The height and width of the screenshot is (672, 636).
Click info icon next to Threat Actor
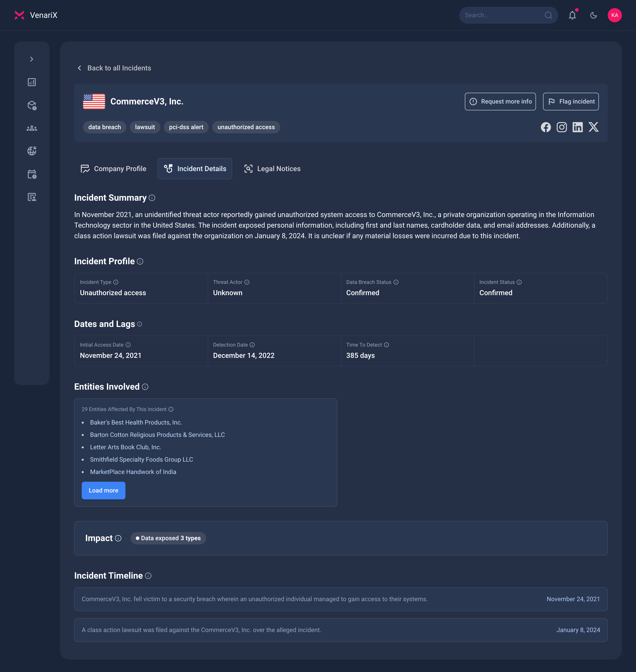click(247, 282)
